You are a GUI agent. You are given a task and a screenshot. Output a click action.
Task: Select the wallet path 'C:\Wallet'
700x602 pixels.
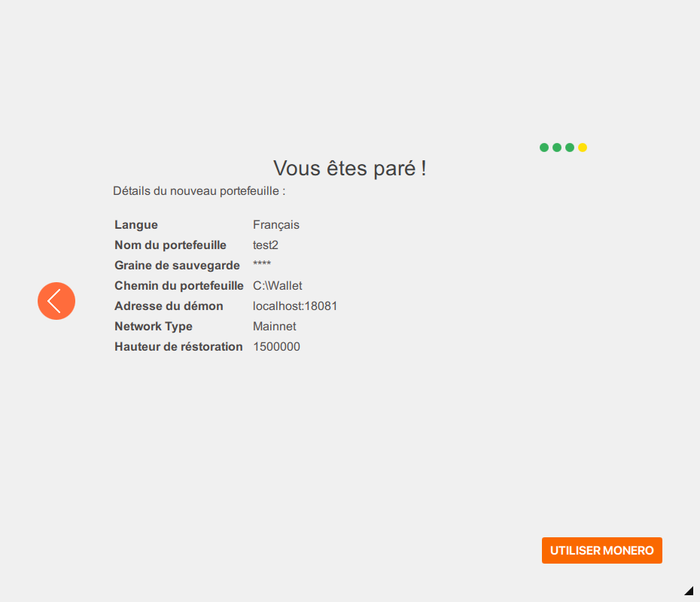[x=278, y=286]
